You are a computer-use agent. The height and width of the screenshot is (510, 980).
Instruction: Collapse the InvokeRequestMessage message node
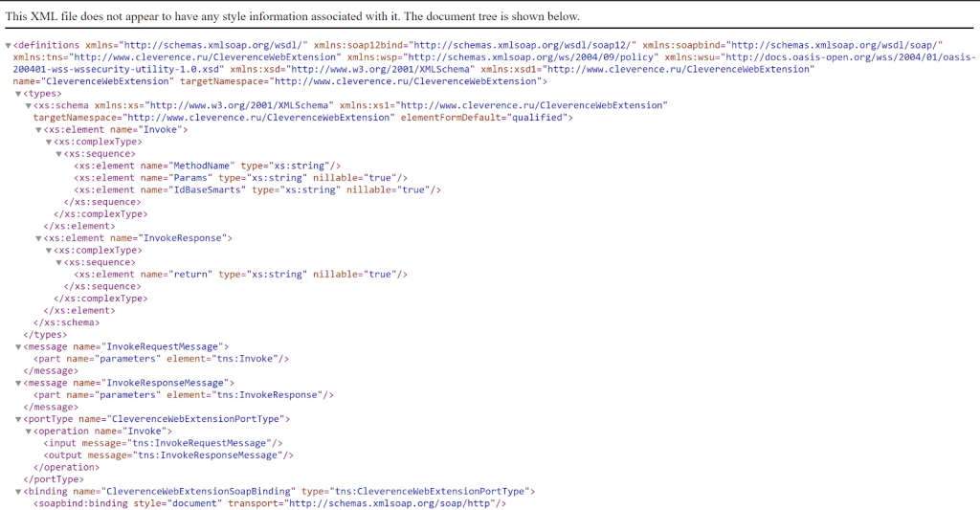(18, 347)
